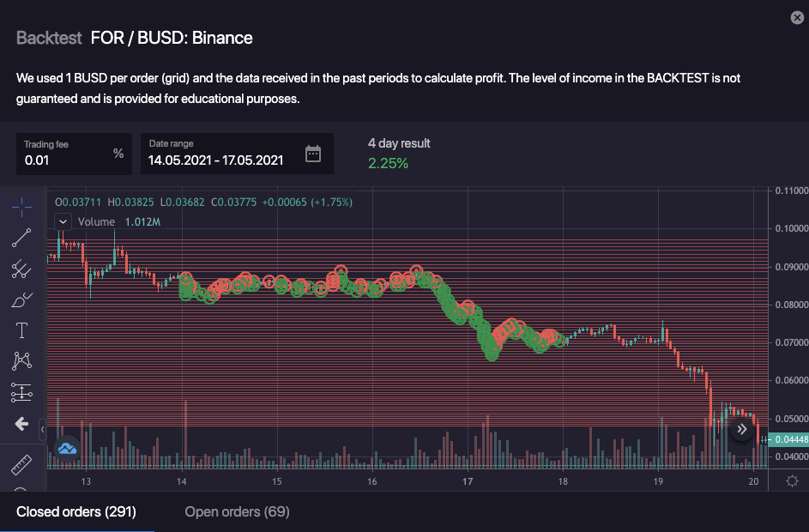The width and height of the screenshot is (809, 532).
Task: Click the back arrow icon in toolbar
Action: point(22,424)
